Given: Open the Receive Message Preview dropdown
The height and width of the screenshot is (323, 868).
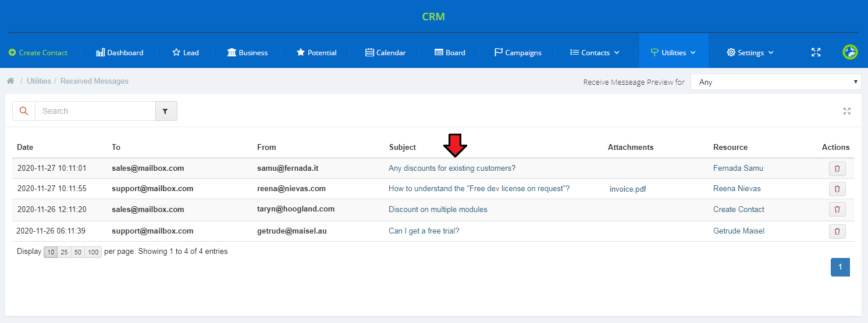Looking at the screenshot, I should pyautogui.click(x=775, y=82).
